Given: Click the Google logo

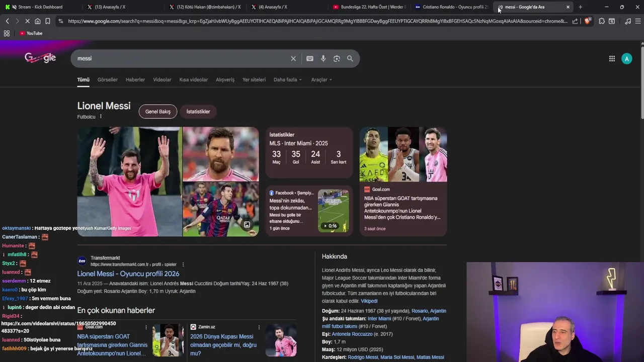Looking at the screenshot, I should (40, 58).
